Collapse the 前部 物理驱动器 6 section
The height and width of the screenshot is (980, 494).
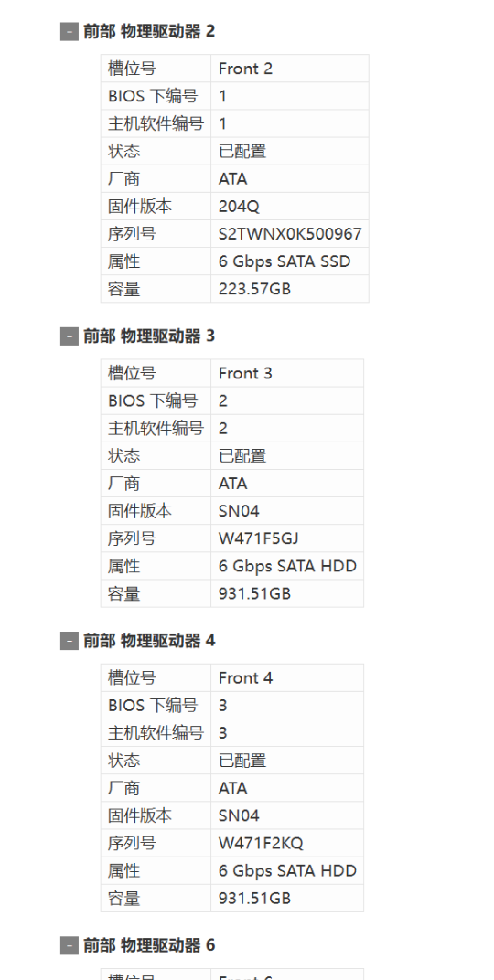click(x=69, y=945)
